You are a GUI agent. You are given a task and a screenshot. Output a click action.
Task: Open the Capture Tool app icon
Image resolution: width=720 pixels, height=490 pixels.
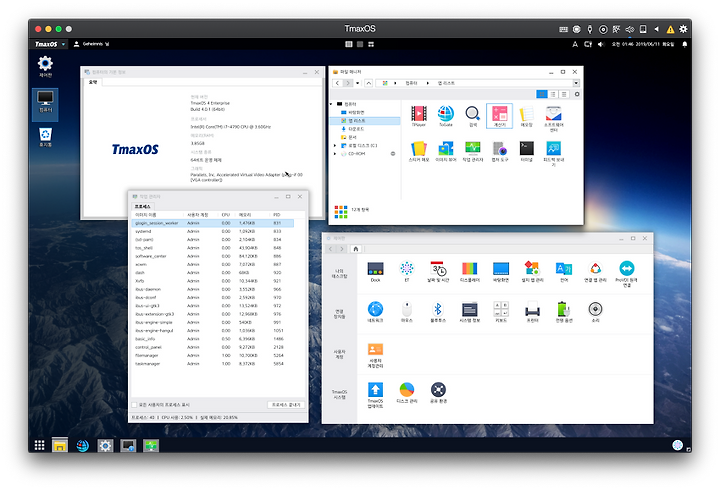click(499, 148)
